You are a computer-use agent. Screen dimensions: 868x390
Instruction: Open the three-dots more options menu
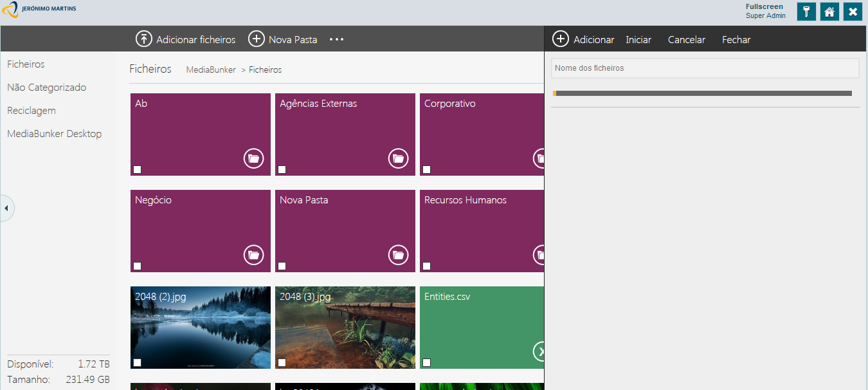[337, 39]
